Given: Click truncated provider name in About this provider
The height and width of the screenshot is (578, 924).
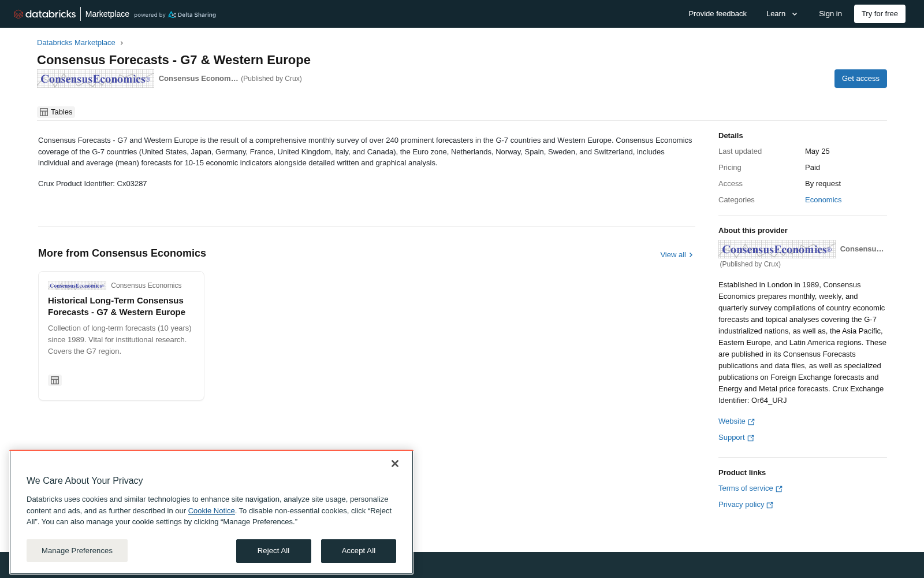Looking at the screenshot, I should (x=862, y=249).
